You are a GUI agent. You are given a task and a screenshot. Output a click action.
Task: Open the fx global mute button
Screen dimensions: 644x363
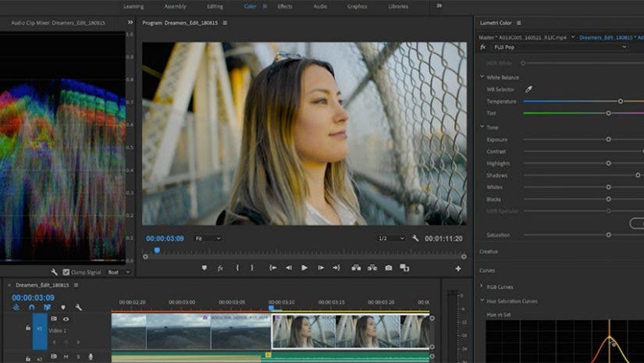[221, 268]
